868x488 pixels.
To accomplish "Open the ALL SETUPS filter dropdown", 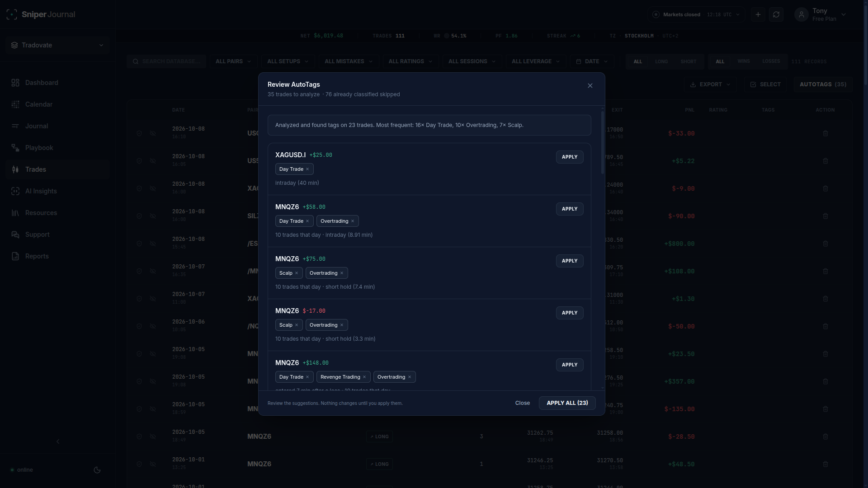I will (288, 61).
